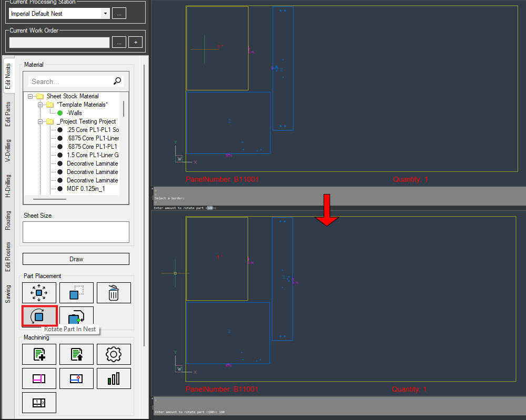
Task: Click Rotate Part In Nest button
Action: (39, 316)
